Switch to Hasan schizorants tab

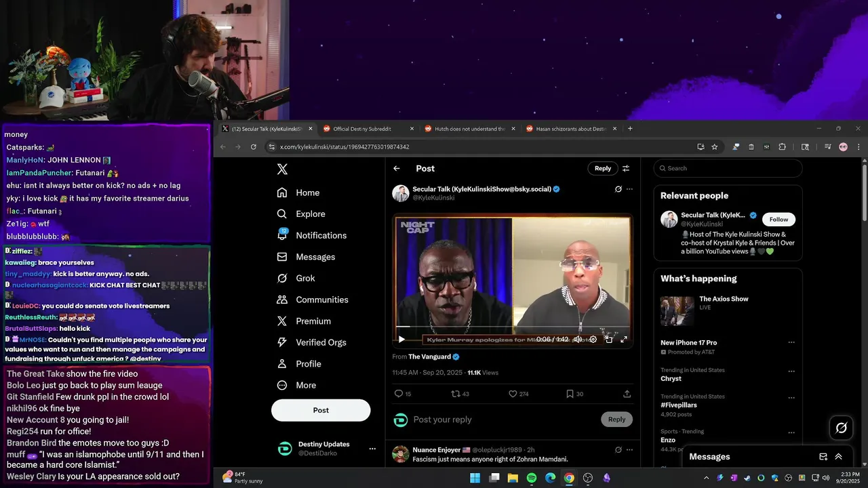click(571, 129)
